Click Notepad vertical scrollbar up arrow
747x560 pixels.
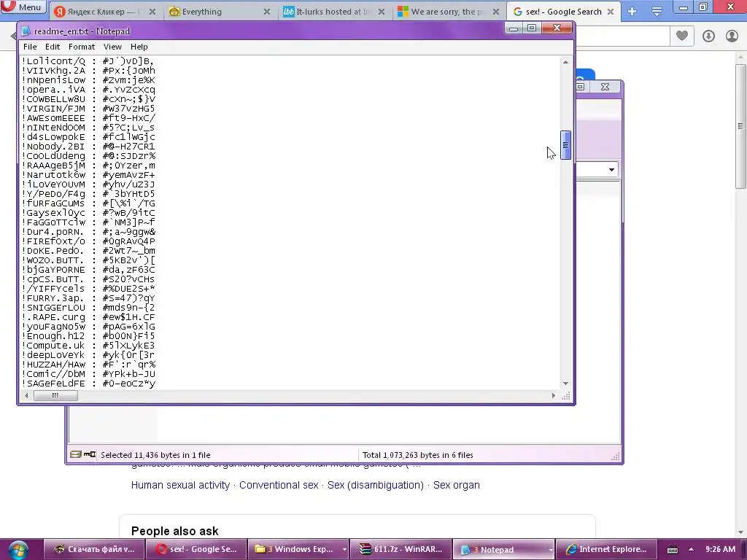(565, 62)
